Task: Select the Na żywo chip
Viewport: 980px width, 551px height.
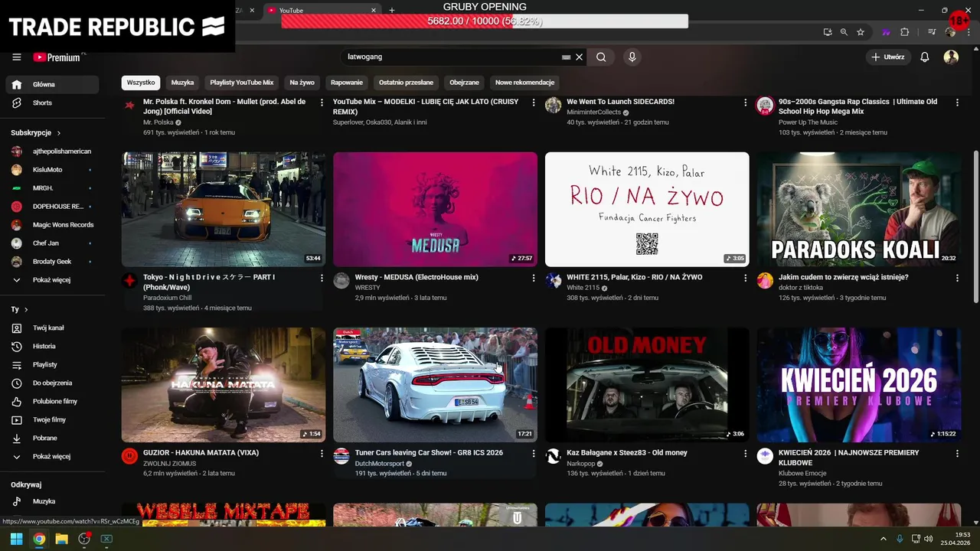Action: point(302,83)
